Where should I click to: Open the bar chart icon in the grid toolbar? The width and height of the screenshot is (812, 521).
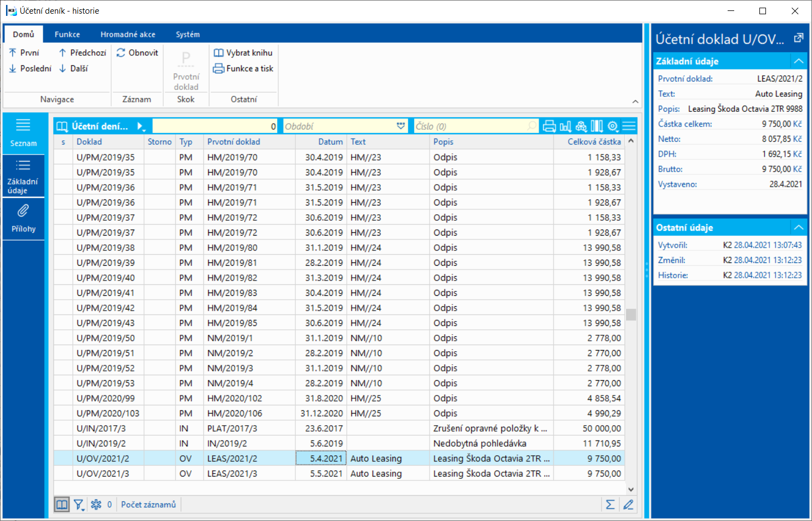click(x=565, y=127)
